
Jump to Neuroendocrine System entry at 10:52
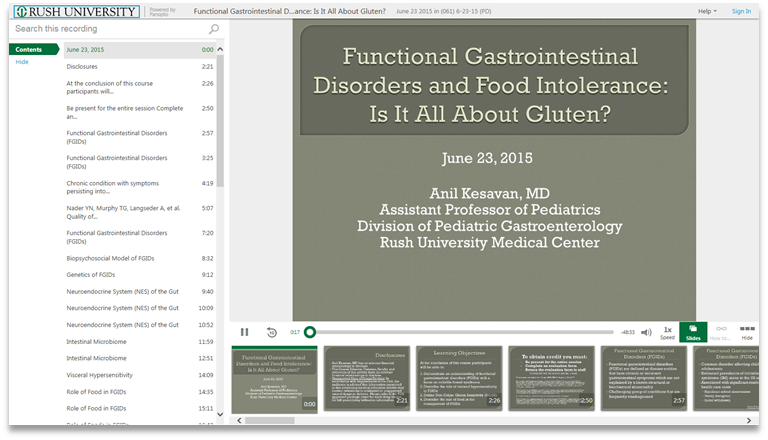click(x=140, y=325)
